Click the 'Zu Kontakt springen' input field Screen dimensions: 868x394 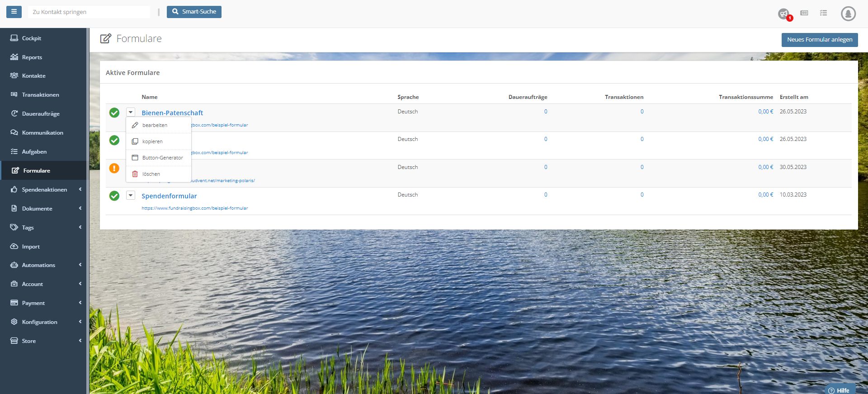[89, 12]
